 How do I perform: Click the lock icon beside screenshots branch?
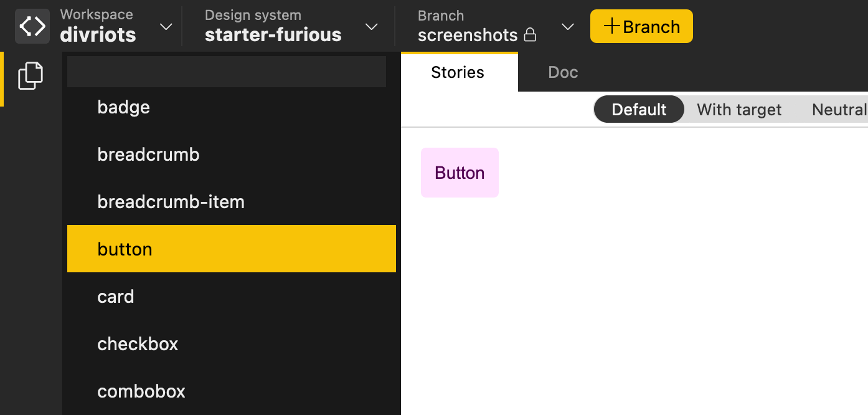click(x=531, y=35)
